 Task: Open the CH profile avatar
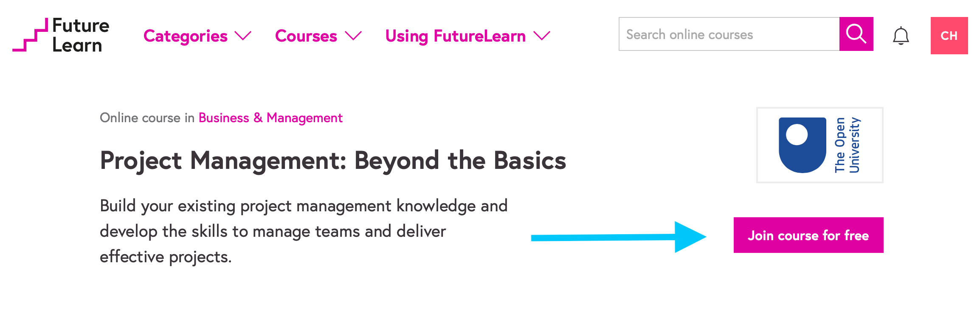click(949, 36)
